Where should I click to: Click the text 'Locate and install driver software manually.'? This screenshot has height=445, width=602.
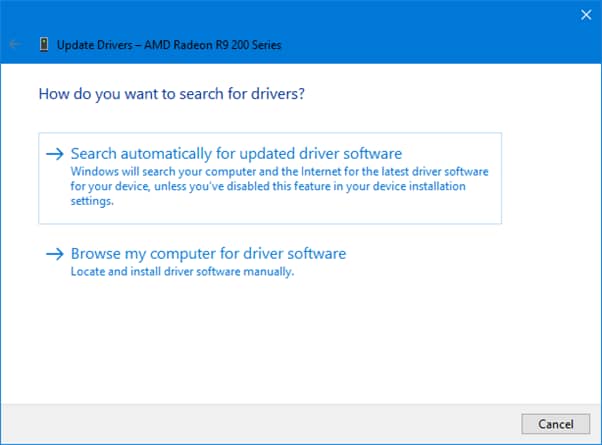[182, 271]
